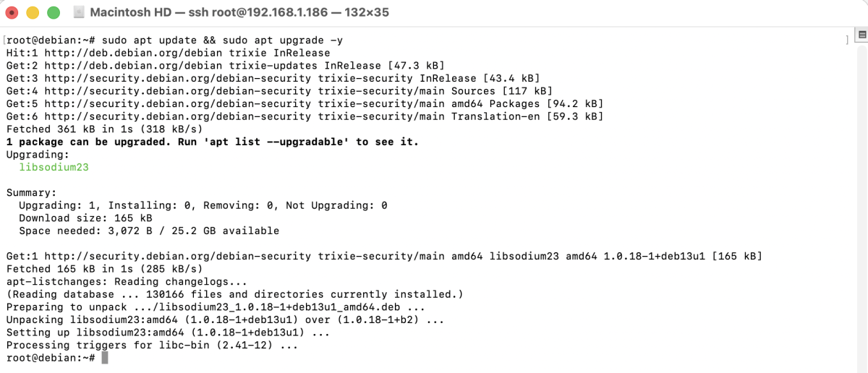Click the bold '1 package can be upgraded' line
Image resolution: width=868 pixels, height=373 pixels.
(212, 142)
